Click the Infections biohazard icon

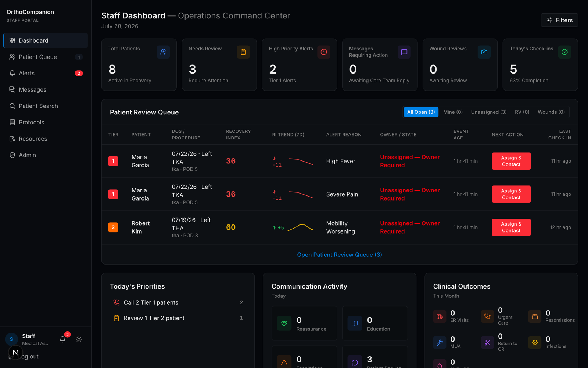coord(535,343)
